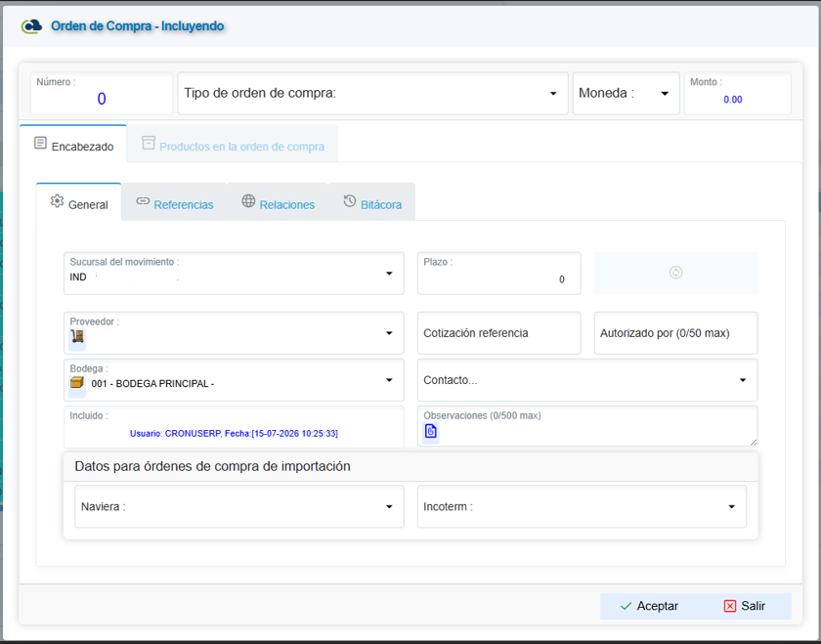Viewport: 821px width, 644px height.
Task: Click the globe icon on Relaciones tab
Action: click(248, 201)
